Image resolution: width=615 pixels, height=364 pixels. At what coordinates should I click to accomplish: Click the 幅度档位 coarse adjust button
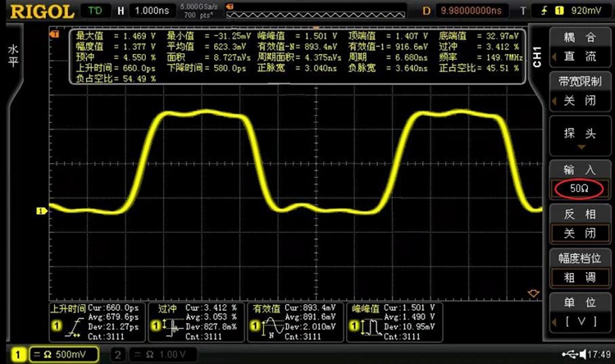[x=579, y=267]
